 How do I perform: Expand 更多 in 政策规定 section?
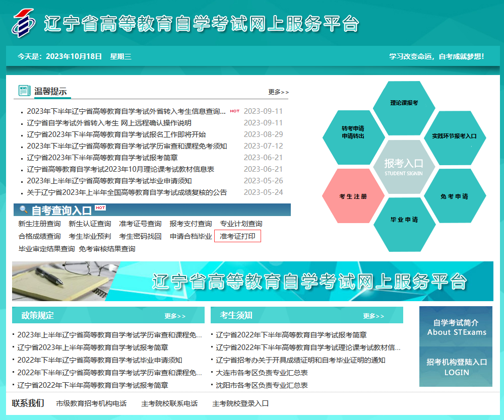click(175, 316)
